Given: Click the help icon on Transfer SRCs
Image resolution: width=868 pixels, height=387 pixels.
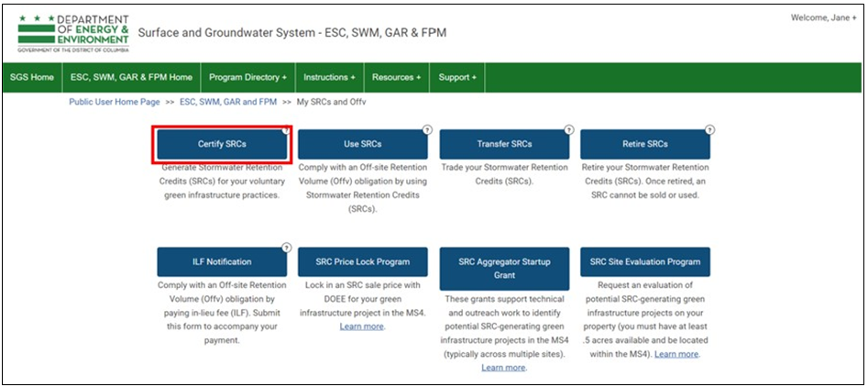Looking at the screenshot, I should 569,130.
